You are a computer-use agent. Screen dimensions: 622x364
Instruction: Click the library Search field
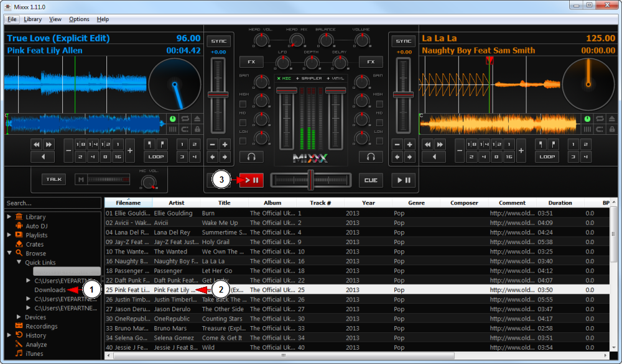[53, 202]
